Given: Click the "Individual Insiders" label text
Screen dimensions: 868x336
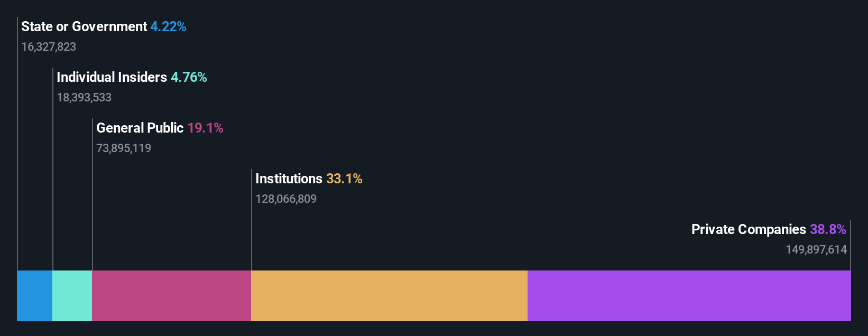Looking at the screenshot, I should [112, 77].
